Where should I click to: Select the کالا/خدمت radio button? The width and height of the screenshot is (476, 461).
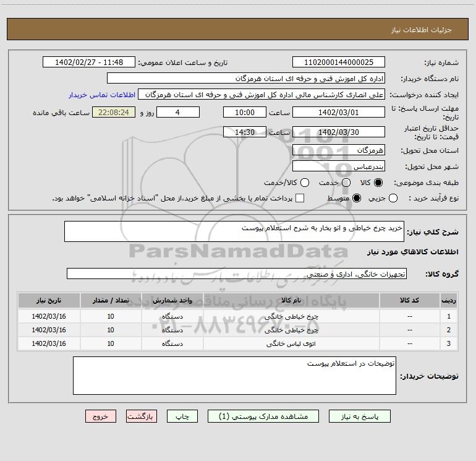pyautogui.click(x=305, y=183)
